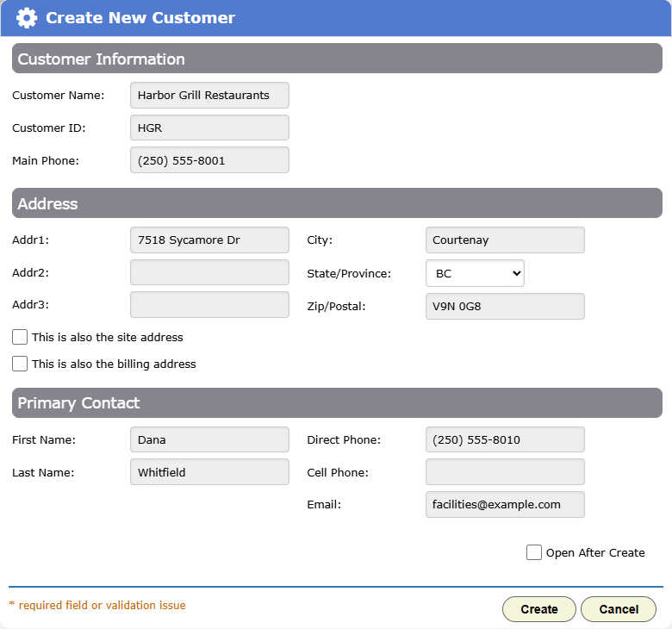Click the 'Addr3:' label
Image resolution: width=672 pixels, height=629 pixels.
click(x=30, y=305)
